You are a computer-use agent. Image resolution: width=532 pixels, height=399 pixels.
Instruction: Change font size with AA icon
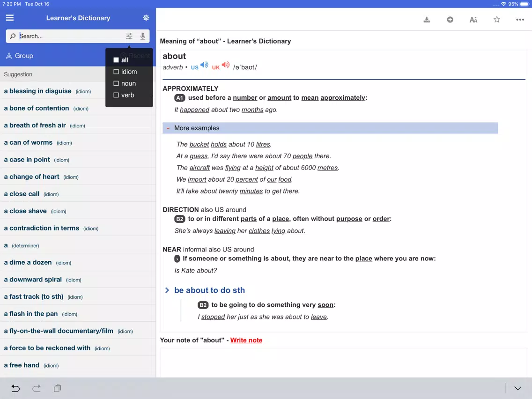click(473, 20)
